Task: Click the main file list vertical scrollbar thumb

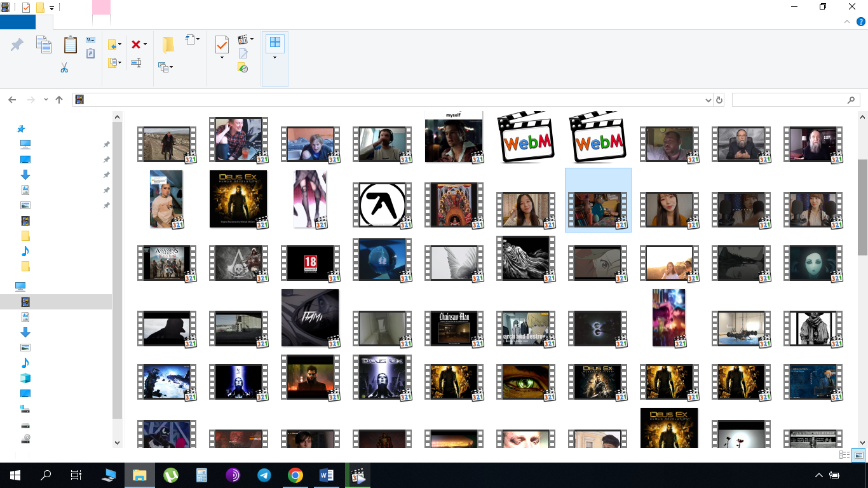Action: point(862,207)
